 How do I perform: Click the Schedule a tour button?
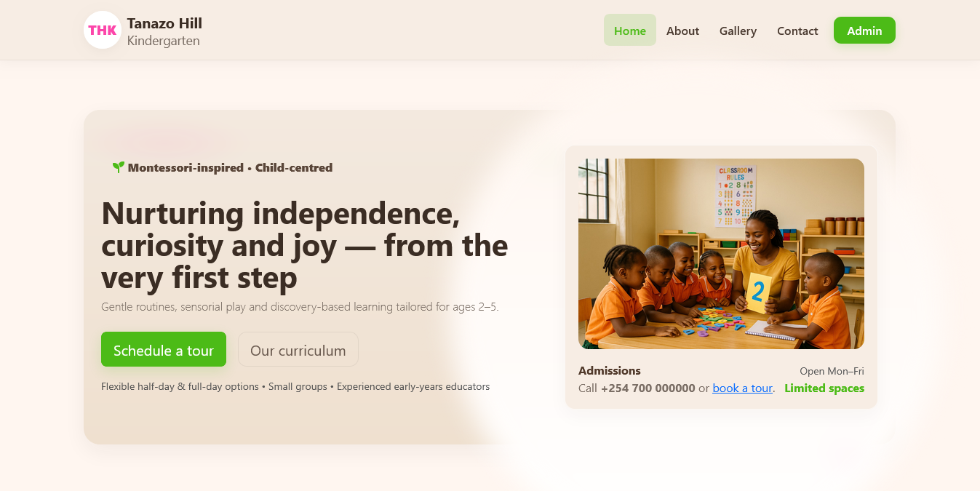coord(164,350)
